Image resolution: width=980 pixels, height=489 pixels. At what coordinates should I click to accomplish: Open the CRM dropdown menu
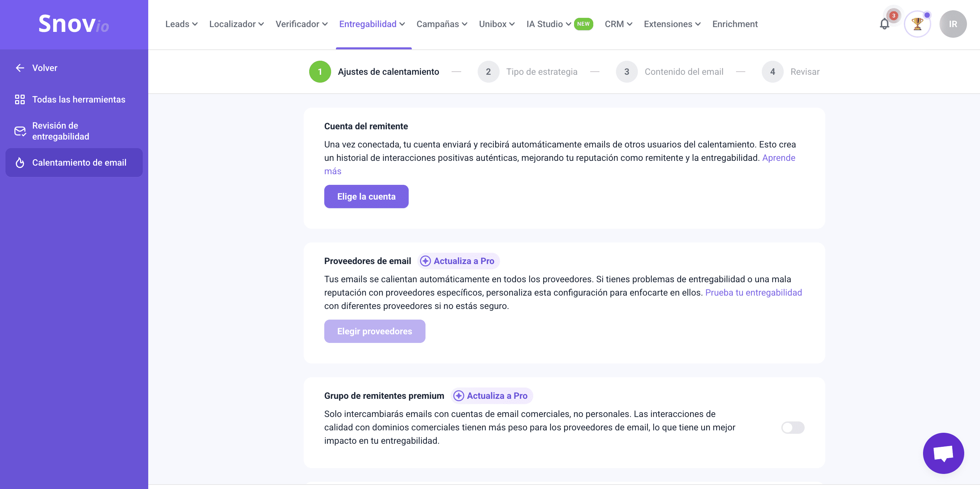pyautogui.click(x=618, y=24)
